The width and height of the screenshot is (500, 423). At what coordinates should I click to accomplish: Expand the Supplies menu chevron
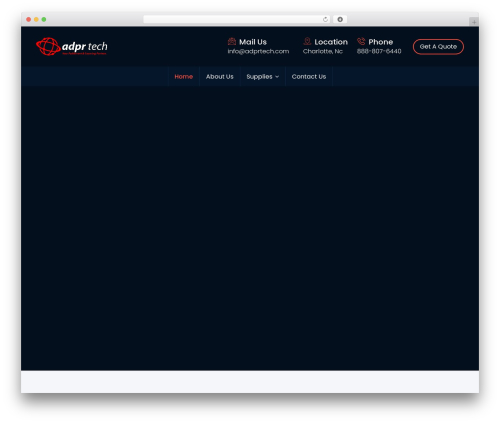click(x=277, y=77)
